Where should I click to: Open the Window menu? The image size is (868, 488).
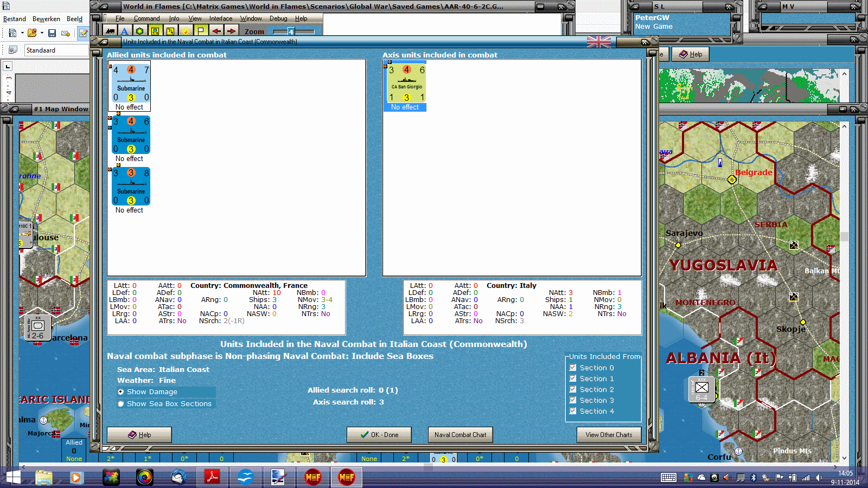coord(251,18)
